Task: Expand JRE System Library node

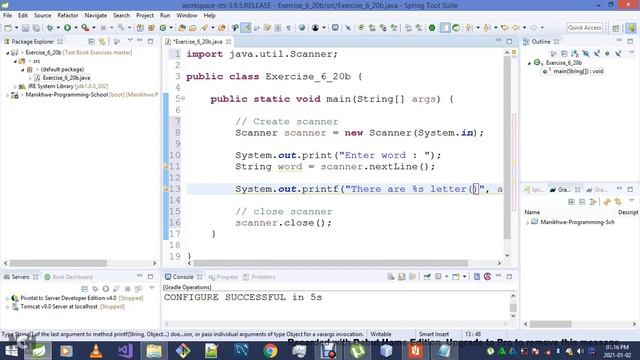Action: (x=16, y=86)
